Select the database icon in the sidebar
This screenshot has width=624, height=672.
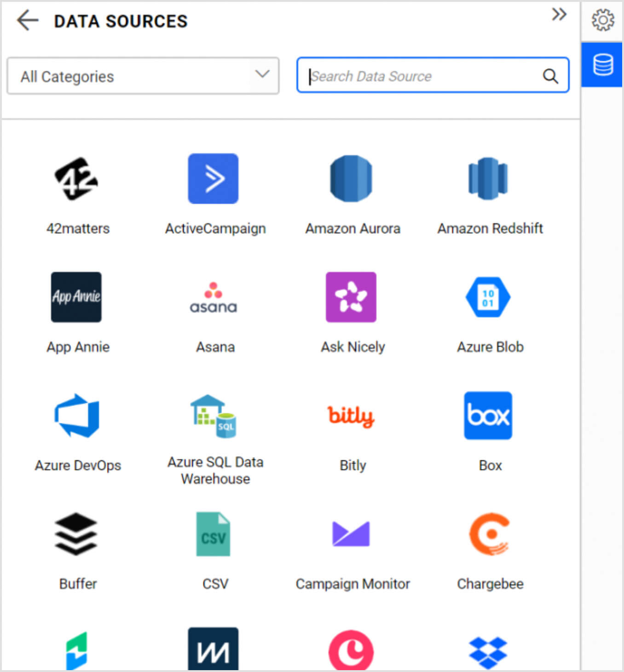point(602,64)
